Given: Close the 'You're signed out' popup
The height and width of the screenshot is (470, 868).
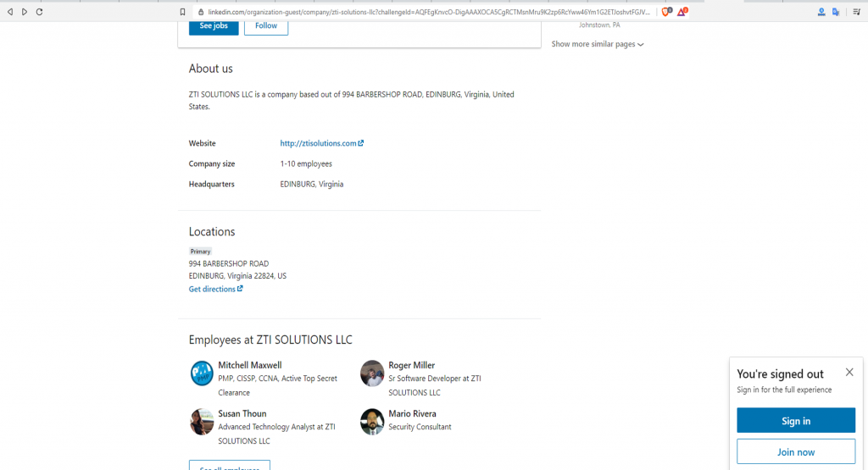Looking at the screenshot, I should click(849, 373).
